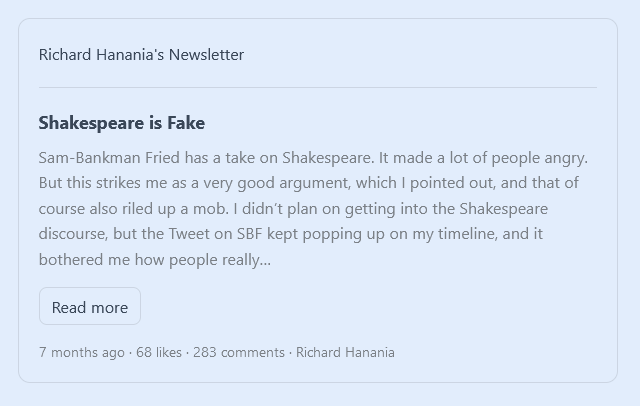Open the Richard Hanania author name in footer
The image size is (640, 406).
click(x=345, y=352)
